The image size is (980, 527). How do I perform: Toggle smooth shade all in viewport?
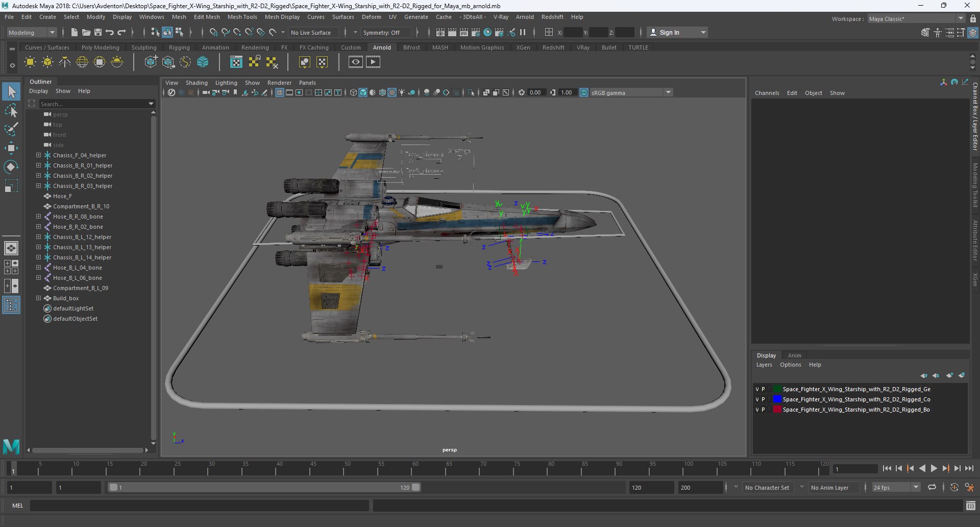[x=363, y=92]
